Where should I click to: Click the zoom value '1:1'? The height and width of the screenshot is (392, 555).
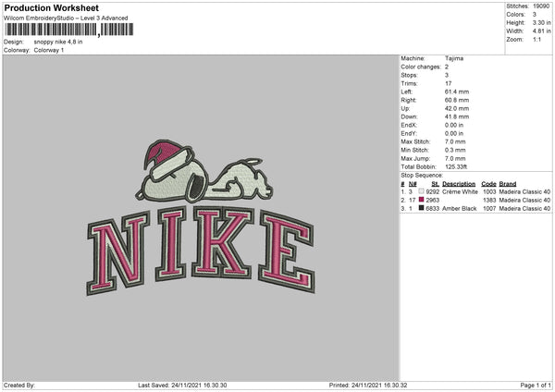536,40
